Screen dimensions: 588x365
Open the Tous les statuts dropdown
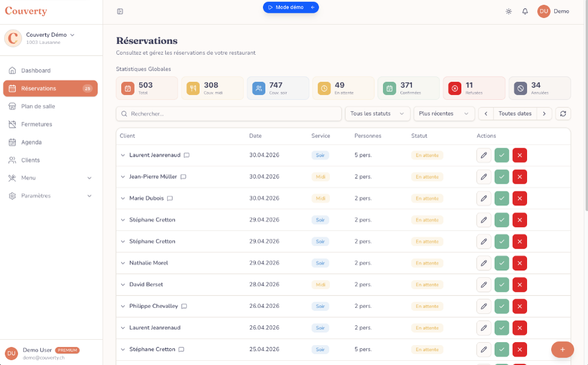click(x=378, y=114)
